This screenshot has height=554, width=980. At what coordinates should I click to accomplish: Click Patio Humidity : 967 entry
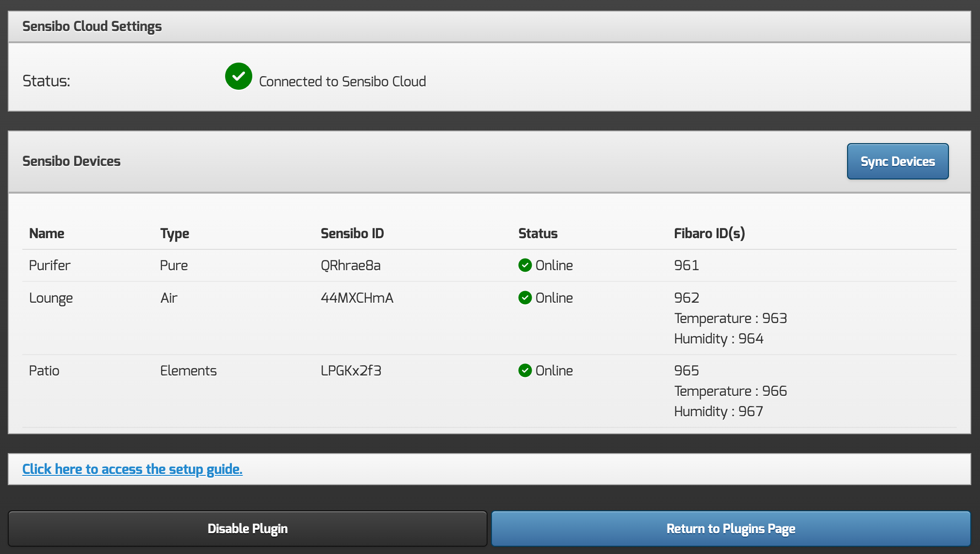(719, 411)
